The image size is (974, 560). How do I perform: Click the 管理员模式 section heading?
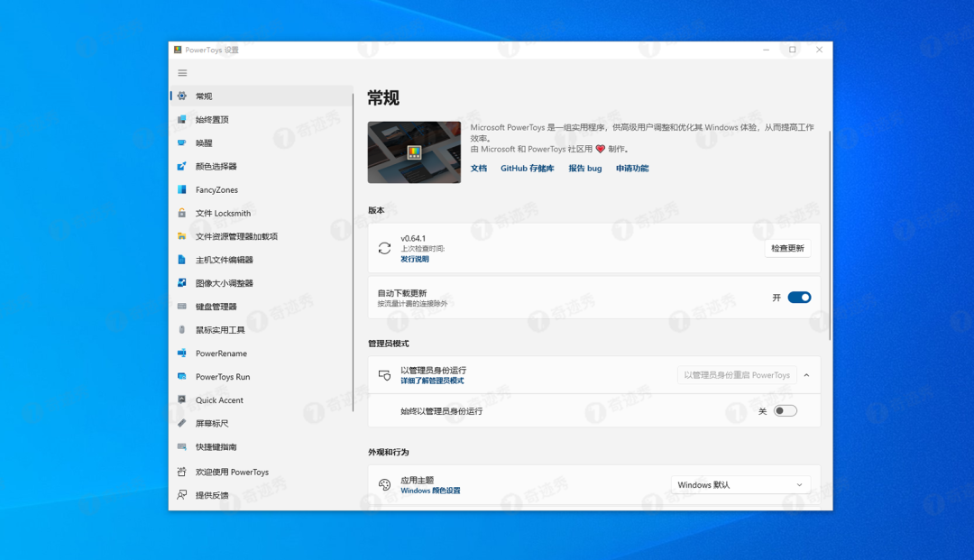pos(388,344)
